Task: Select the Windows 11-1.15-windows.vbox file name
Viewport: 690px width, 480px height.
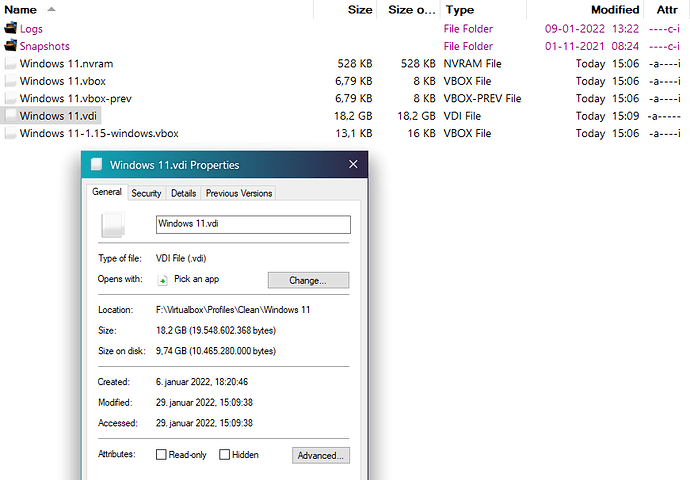Action: [99, 133]
